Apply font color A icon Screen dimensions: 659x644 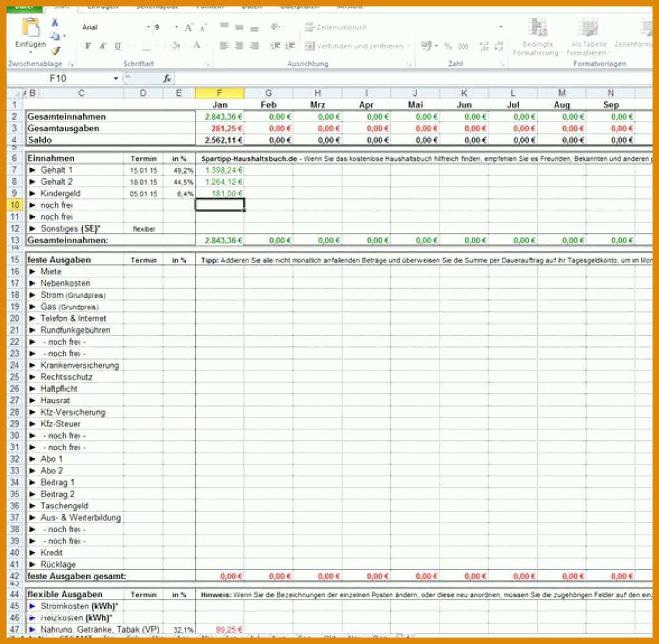(x=196, y=46)
